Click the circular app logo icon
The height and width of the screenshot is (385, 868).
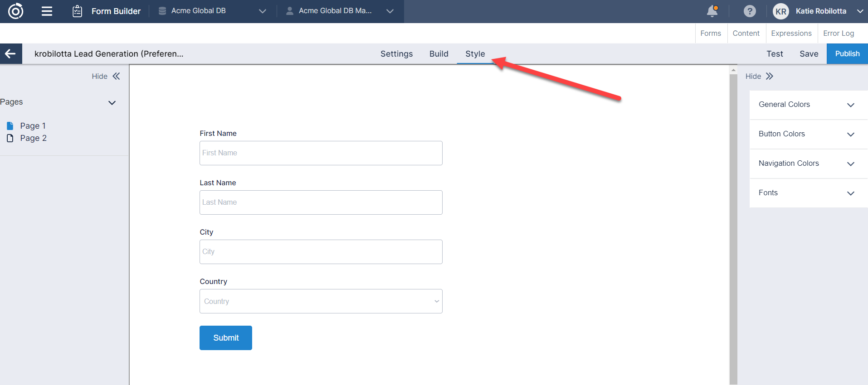click(16, 11)
